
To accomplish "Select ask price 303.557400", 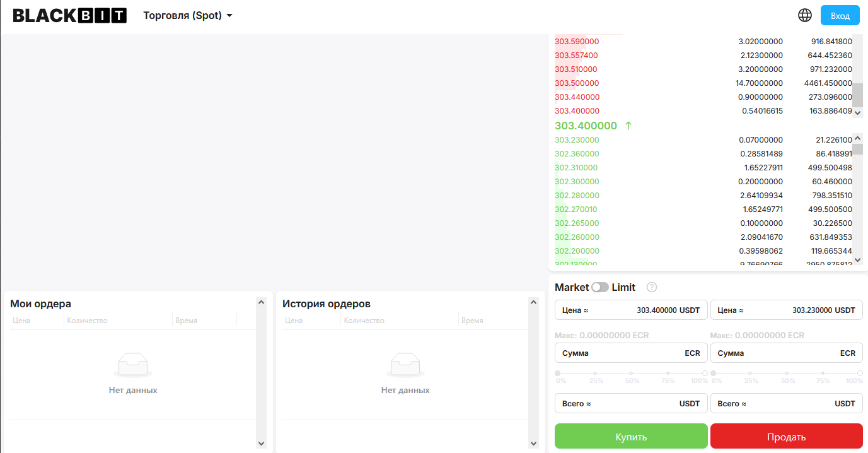I will point(576,56).
